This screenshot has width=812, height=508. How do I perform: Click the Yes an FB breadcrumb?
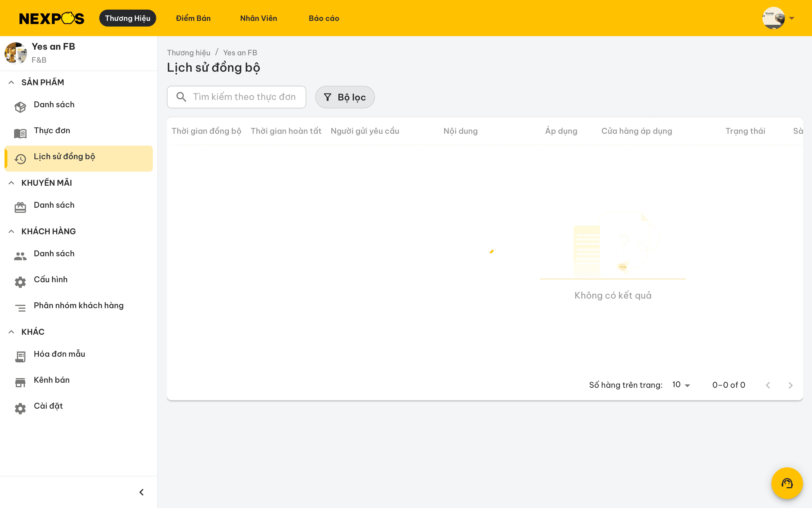point(240,53)
